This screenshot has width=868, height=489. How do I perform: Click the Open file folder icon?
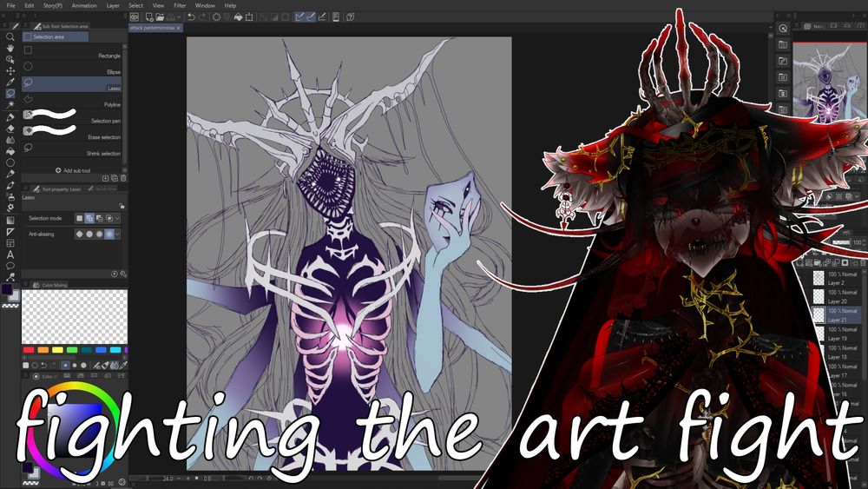coord(160,17)
